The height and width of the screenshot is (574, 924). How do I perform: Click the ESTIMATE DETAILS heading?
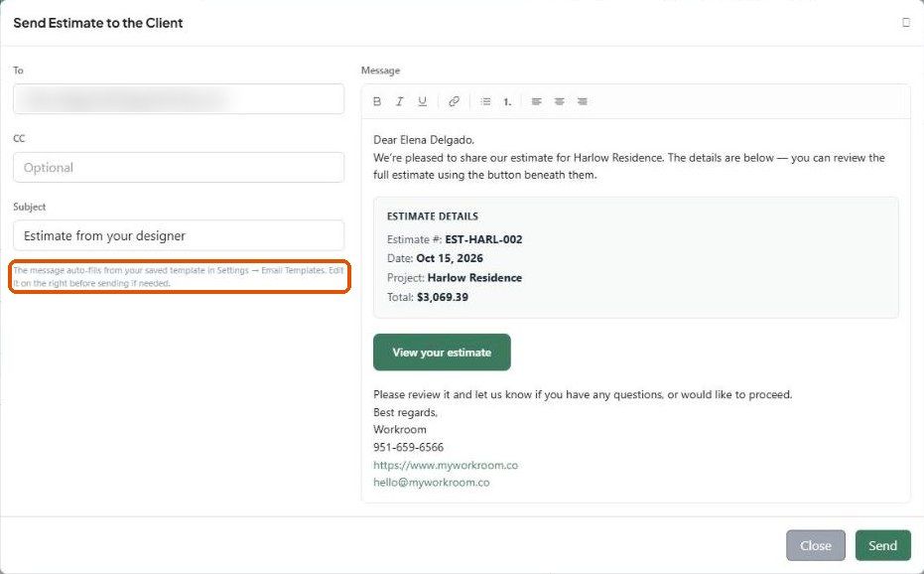pyautogui.click(x=433, y=216)
